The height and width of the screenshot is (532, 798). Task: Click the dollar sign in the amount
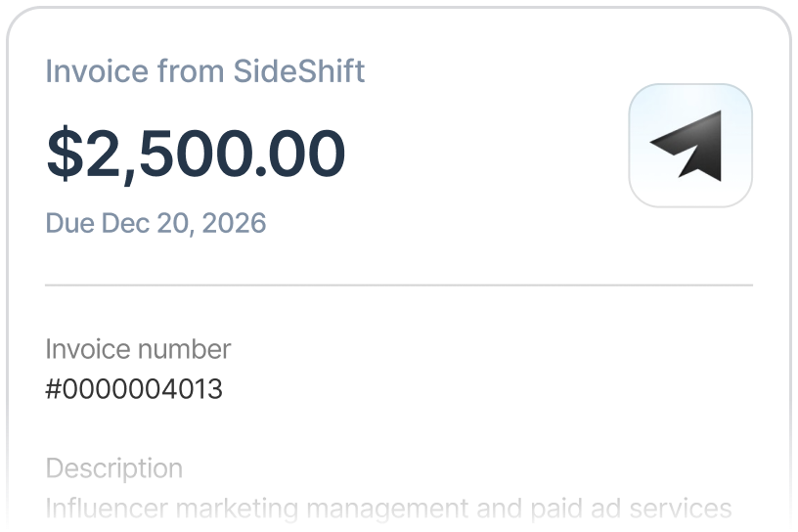point(65,154)
